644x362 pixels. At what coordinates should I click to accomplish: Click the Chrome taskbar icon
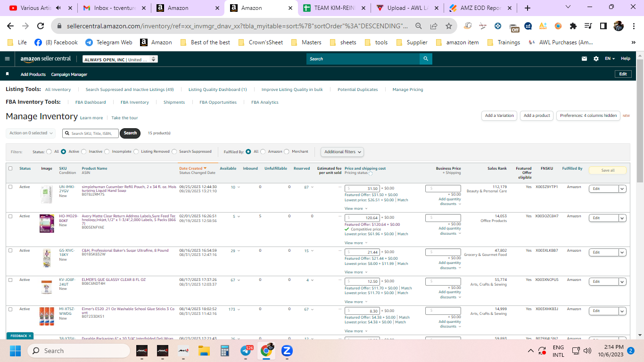pyautogui.click(x=266, y=351)
